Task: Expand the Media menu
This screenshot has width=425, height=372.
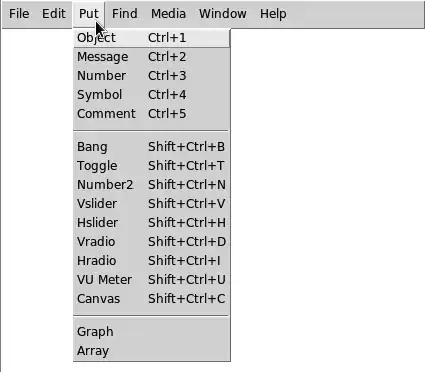Action: click(x=168, y=14)
